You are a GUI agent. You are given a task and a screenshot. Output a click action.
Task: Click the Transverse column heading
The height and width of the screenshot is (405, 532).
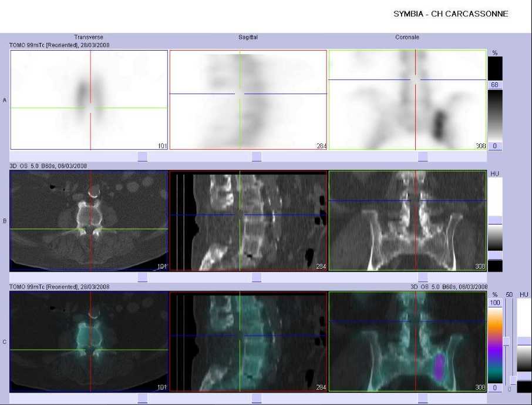[x=89, y=37]
